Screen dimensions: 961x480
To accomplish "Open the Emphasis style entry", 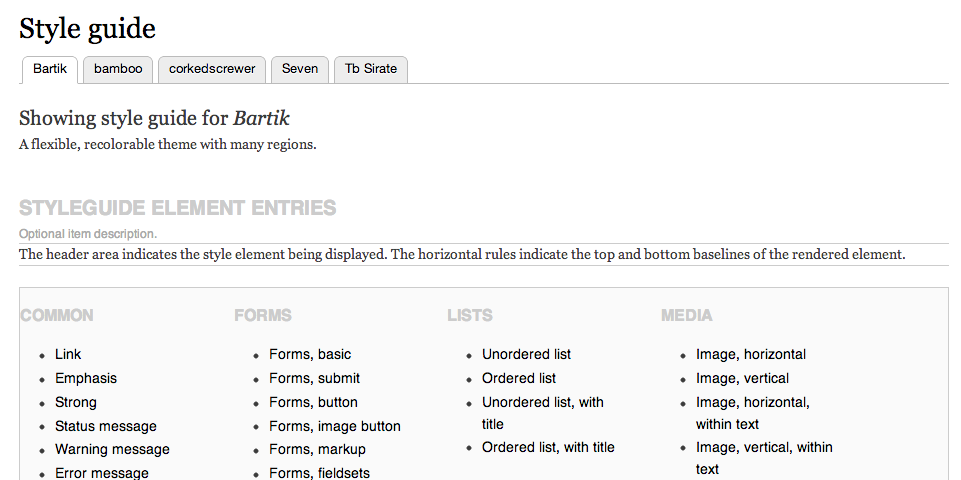I will tap(86, 378).
